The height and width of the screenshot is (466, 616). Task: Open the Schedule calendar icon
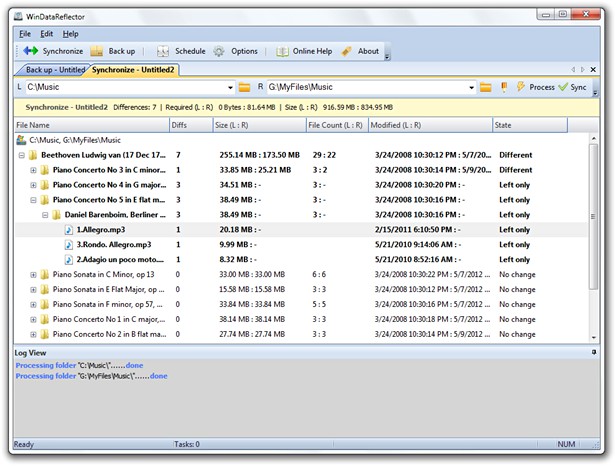tap(163, 51)
